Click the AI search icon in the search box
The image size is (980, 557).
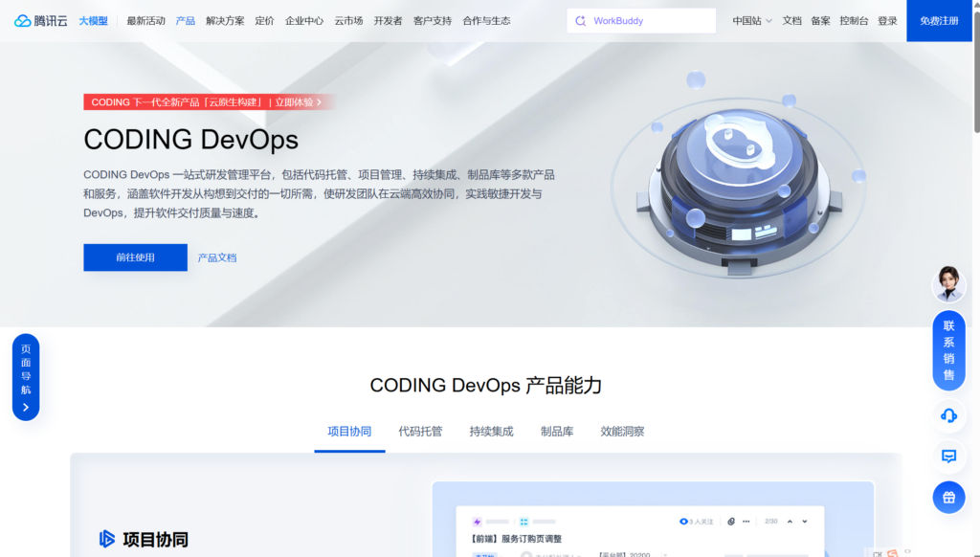[x=581, y=21]
